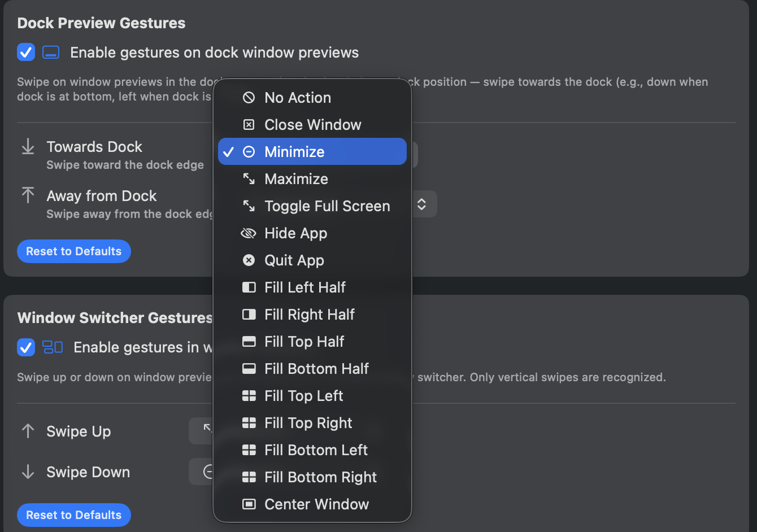Click the Center Window icon
The image size is (757, 532).
click(249, 504)
